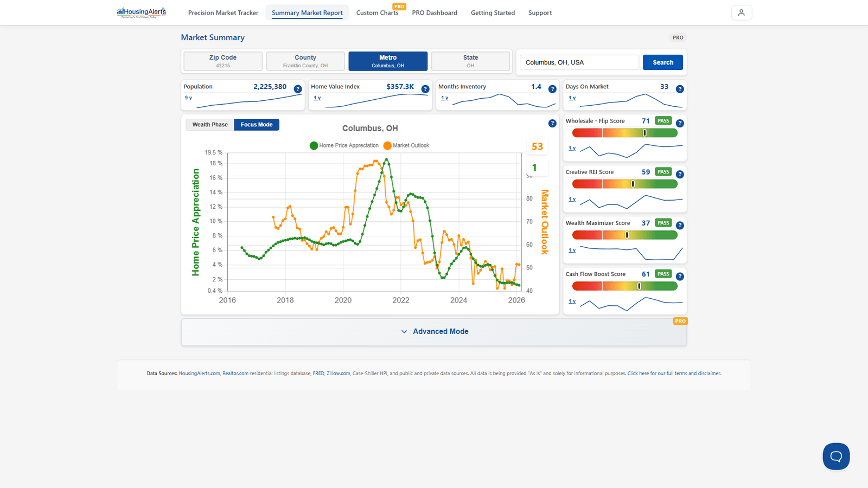Click the Wealth Maximizer Score gauge bar

pos(625,235)
